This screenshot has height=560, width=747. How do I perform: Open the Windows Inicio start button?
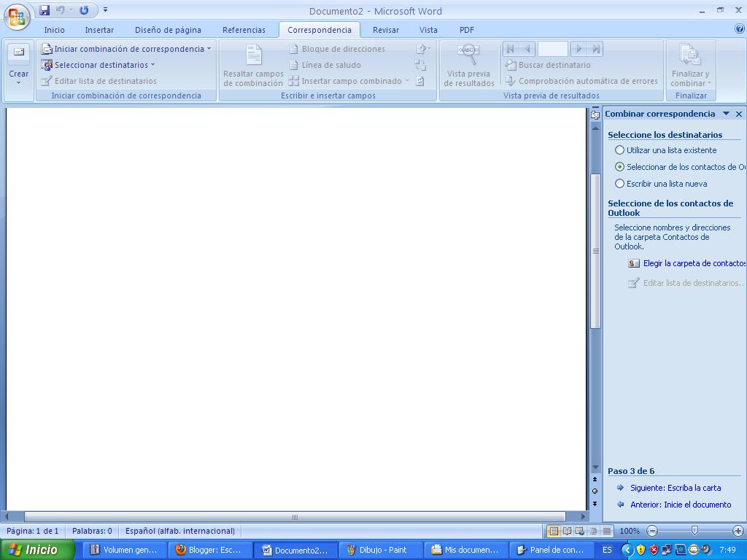(x=37, y=550)
